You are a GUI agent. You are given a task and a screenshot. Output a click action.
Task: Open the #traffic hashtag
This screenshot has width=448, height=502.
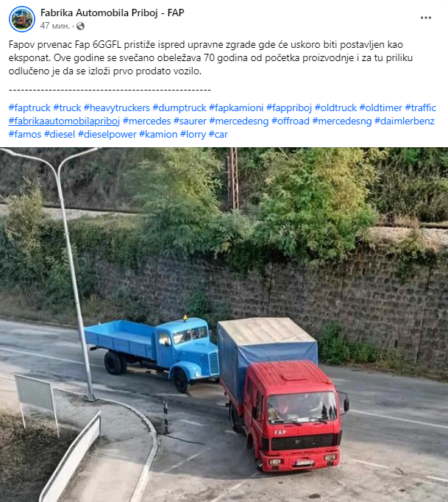coord(420,108)
